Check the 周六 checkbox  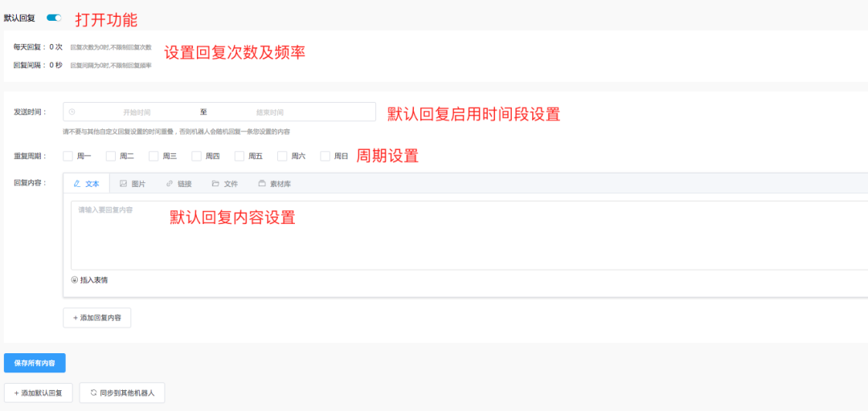282,157
